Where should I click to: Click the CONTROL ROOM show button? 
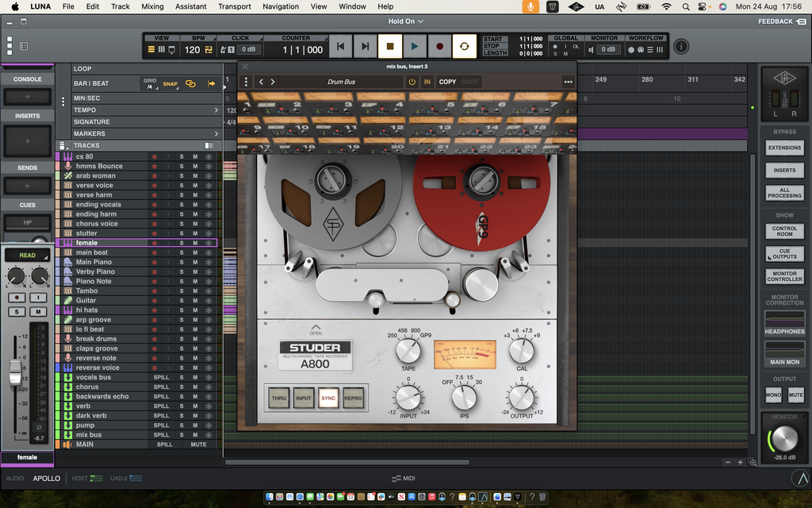[784, 231]
